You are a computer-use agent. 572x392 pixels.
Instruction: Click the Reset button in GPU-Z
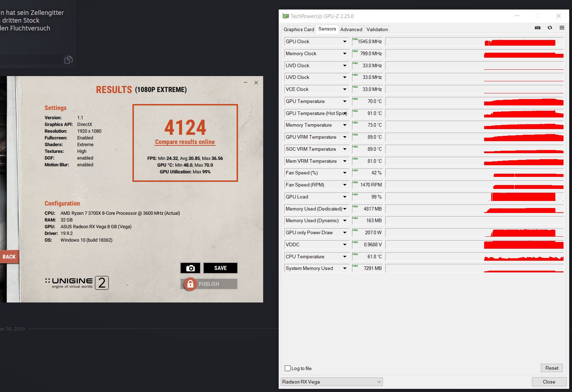pyautogui.click(x=551, y=368)
